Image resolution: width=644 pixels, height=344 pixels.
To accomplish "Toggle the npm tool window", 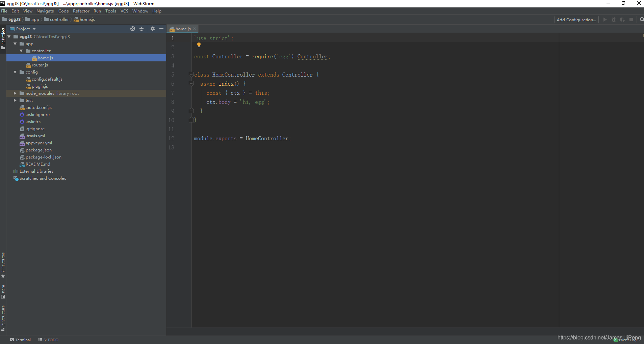I will [x=3, y=292].
